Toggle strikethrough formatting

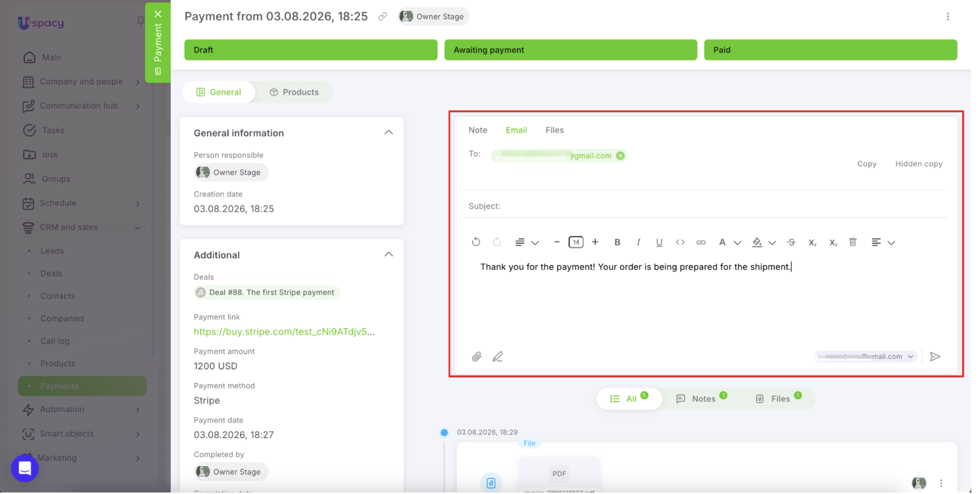pos(791,242)
